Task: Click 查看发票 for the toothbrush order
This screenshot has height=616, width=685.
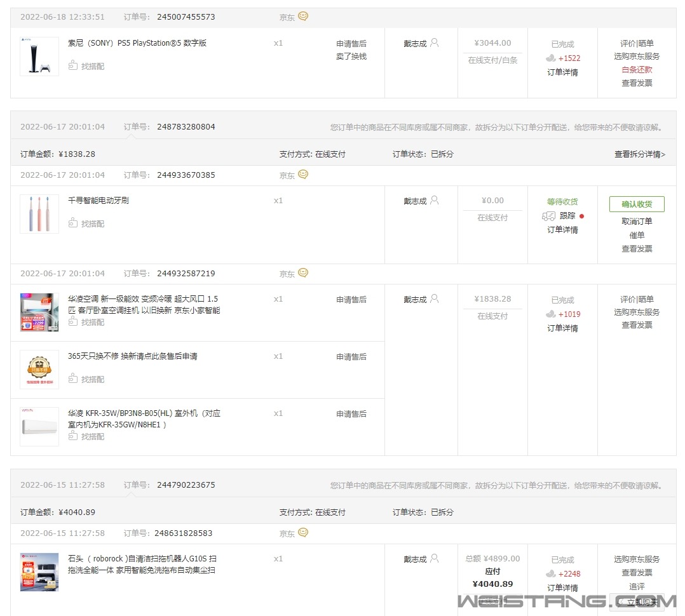Action: click(x=637, y=249)
